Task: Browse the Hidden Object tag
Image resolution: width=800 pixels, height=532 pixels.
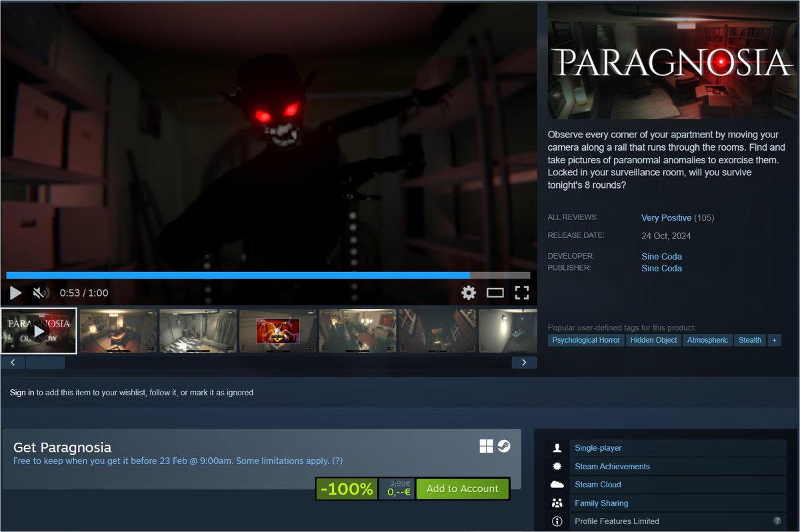Action: [x=653, y=340]
